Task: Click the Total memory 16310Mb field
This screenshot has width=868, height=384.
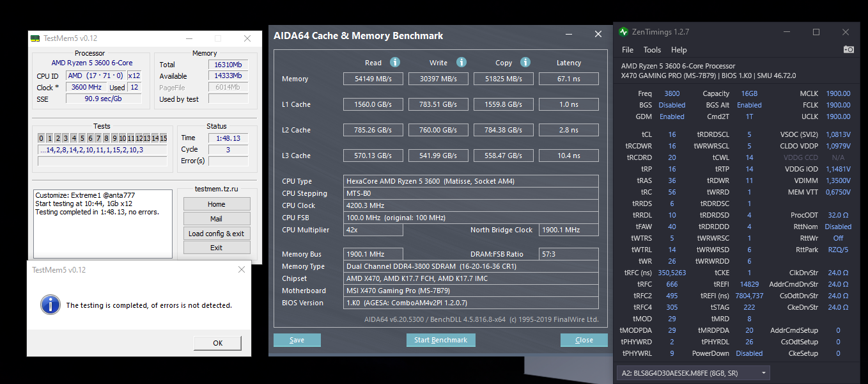Action: (228, 65)
